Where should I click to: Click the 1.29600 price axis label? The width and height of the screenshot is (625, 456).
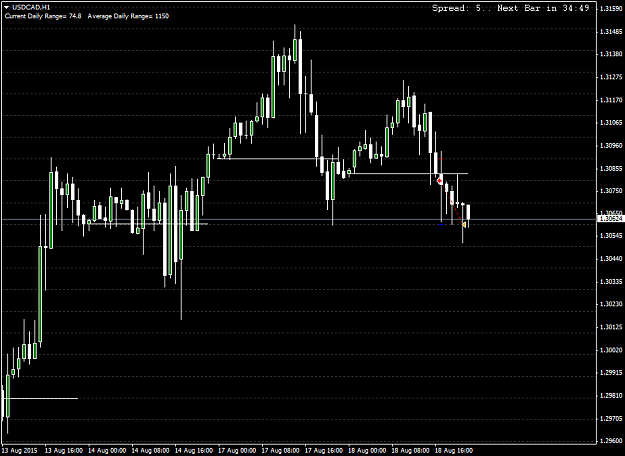(x=610, y=441)
